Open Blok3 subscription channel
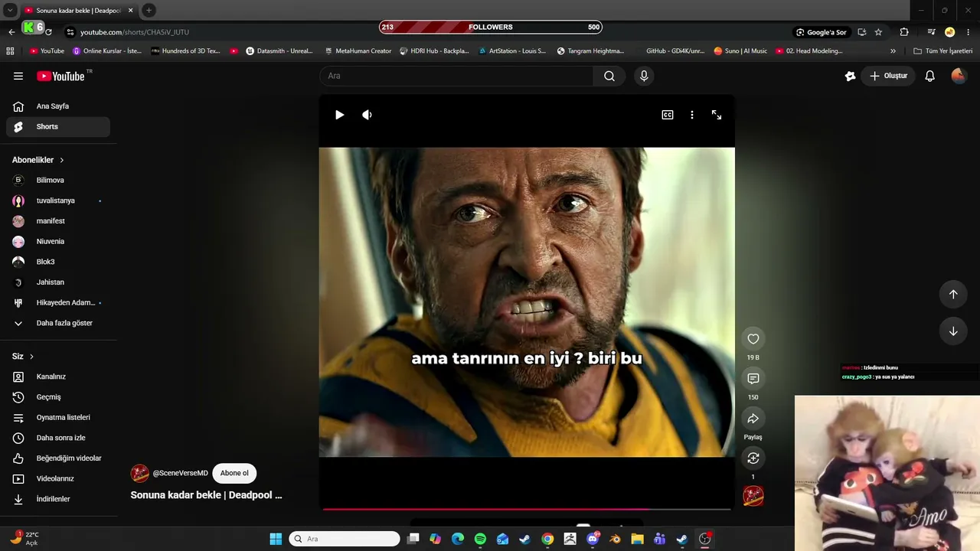Viewport: 980px width, 551px height. [x=58, y=262]
